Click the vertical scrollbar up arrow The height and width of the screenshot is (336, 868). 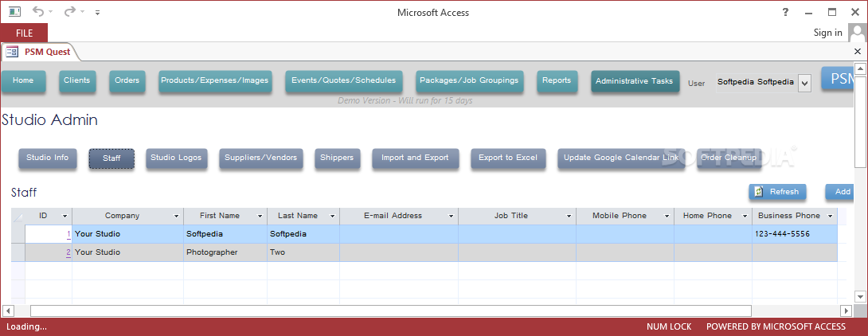(860, 68)
